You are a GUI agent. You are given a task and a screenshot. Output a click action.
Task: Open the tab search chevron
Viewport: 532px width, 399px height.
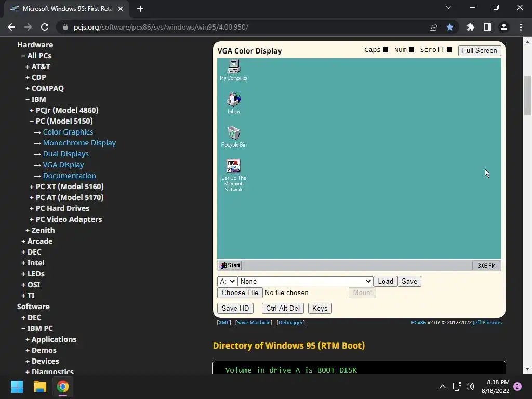pyautogui.click(x=448, y=7)
